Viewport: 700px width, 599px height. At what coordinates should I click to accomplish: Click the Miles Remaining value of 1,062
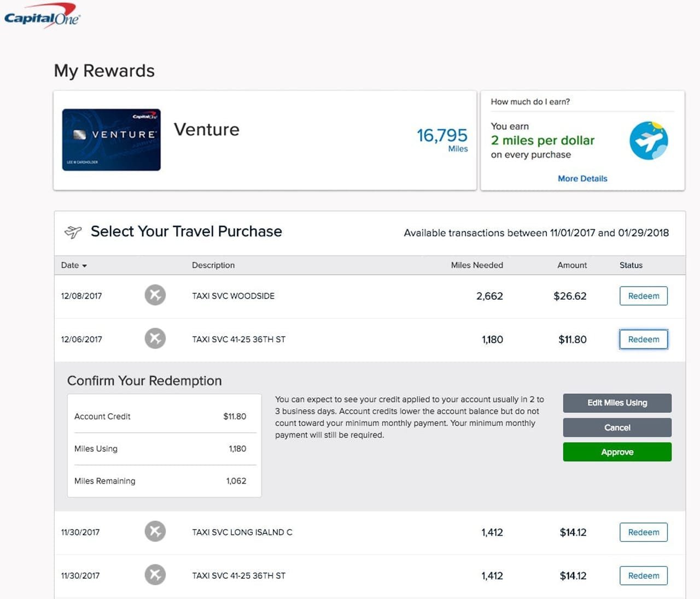tap(237, 481)
